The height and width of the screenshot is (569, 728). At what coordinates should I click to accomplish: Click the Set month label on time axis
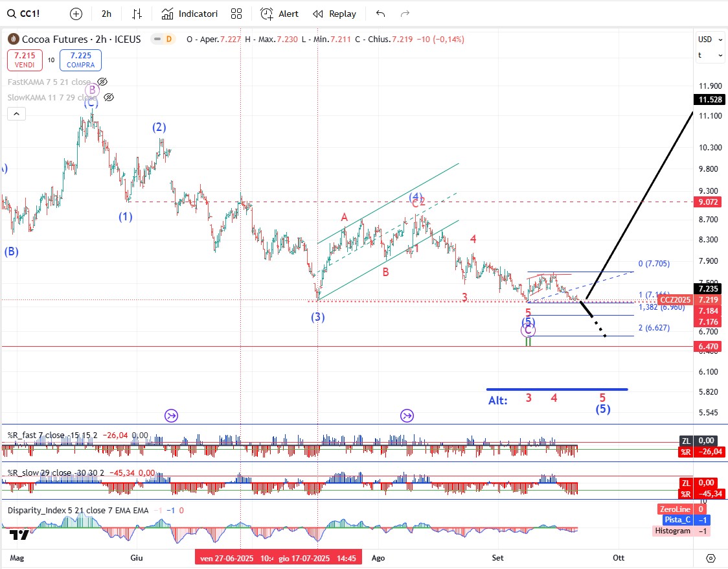tap(497, 558)
